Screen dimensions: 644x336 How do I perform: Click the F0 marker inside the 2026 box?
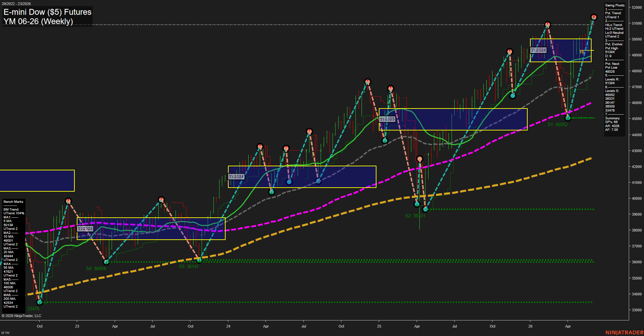pyautogui.click(x=582, y=52)
